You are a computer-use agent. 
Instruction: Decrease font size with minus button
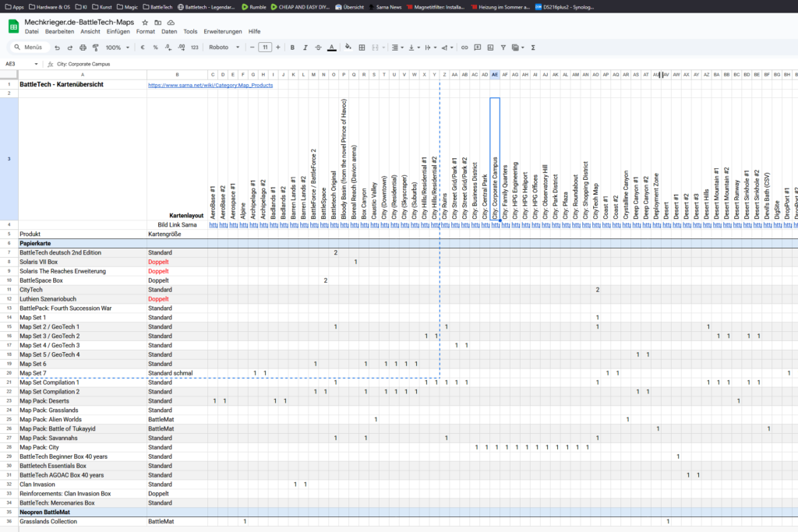coord(252,48)
